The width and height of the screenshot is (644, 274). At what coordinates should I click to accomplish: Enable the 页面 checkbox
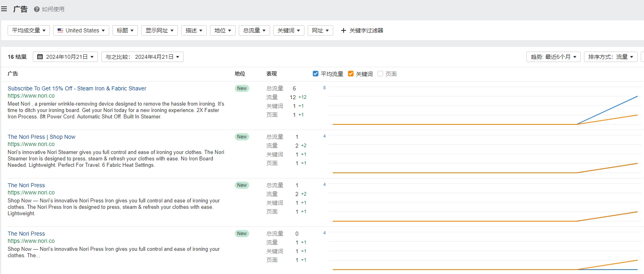tap(380, 74)
